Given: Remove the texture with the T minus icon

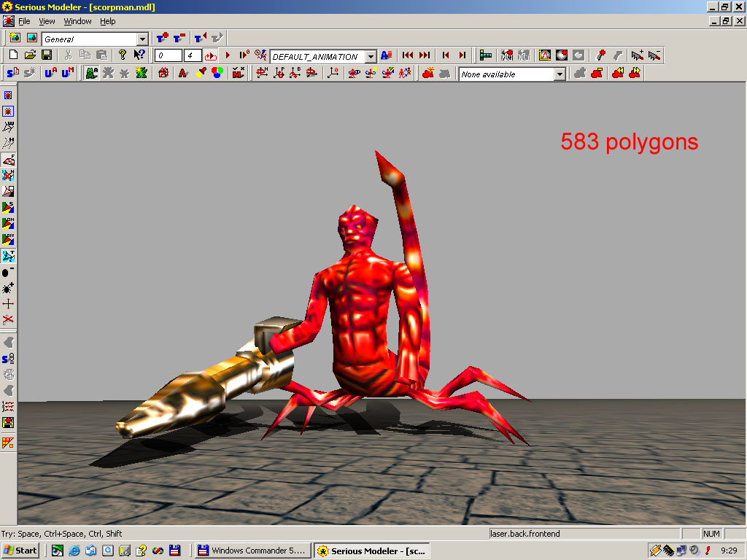Looking at the screenshot, I should point(179,38).
